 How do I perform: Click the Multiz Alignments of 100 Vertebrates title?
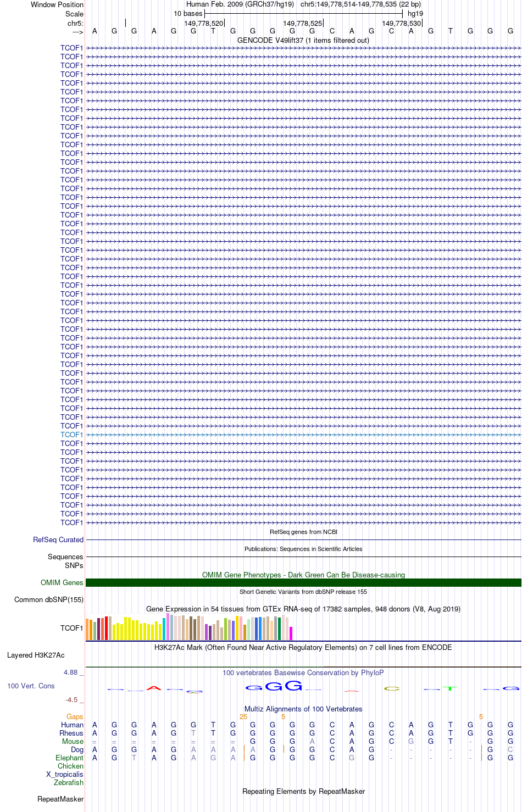click(x=303, y=709)
